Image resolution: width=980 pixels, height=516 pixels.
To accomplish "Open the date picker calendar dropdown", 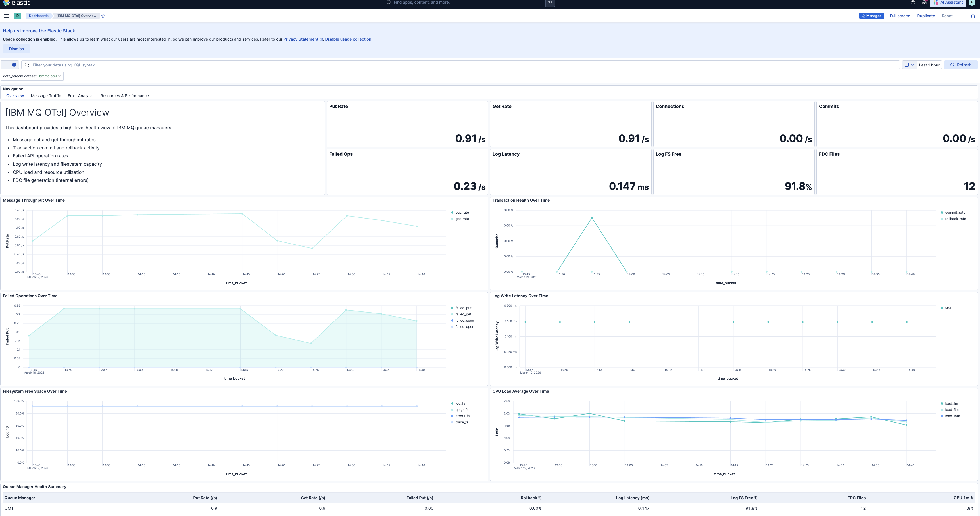I will pyautogui.click(x=909, y=65).
